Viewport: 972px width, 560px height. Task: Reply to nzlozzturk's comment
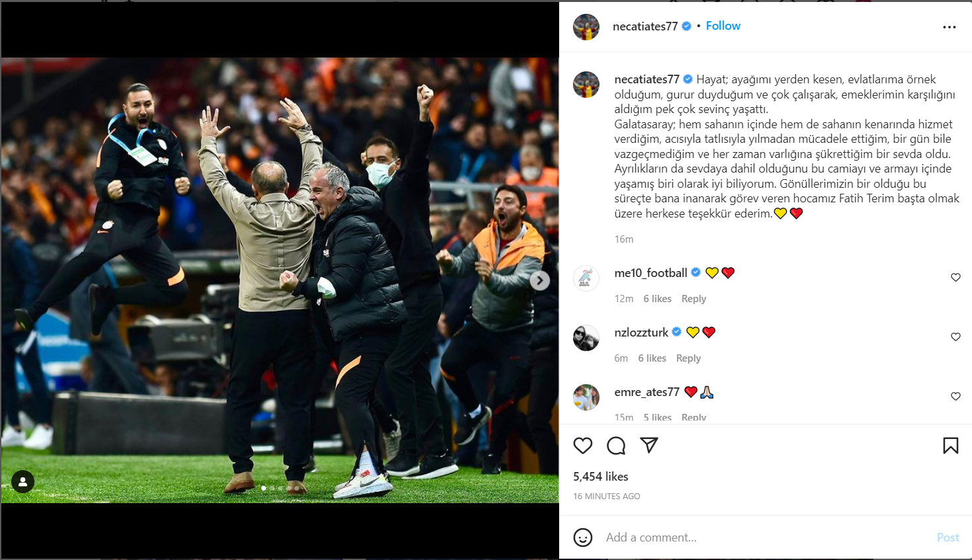pyautogui.click(x=688, y=358)
